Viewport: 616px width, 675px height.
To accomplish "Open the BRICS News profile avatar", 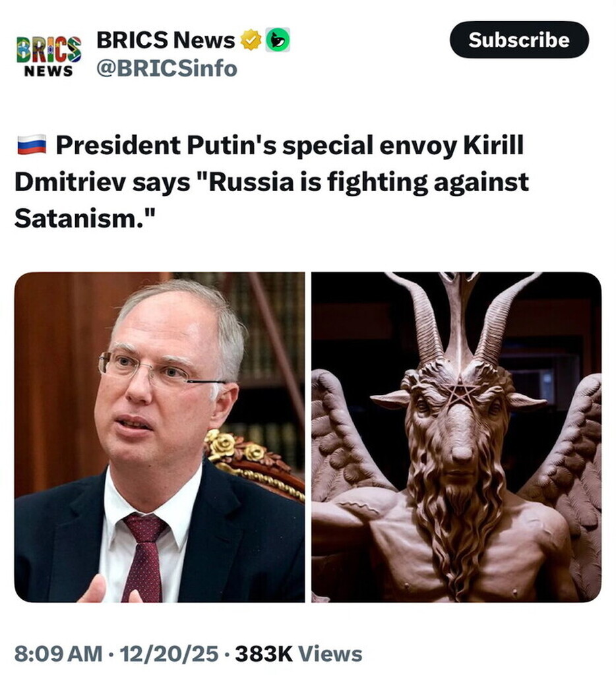I will (49, 57).
